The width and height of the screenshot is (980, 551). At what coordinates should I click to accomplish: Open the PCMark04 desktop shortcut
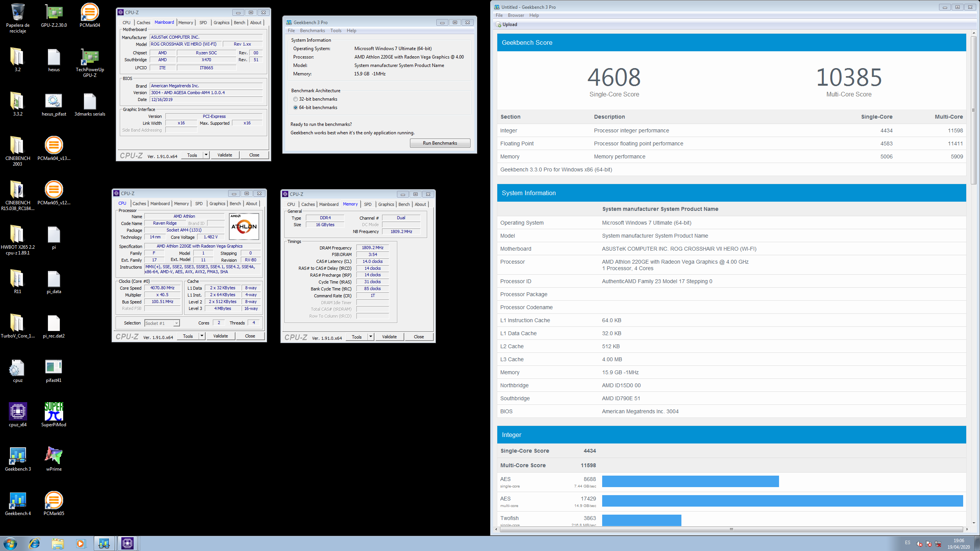pyautogui.click(x=90, y=16)
